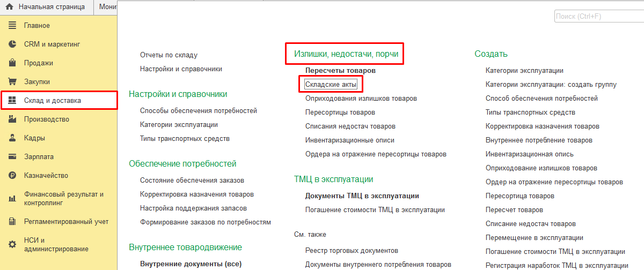Switch to the Начальная страница tab
The height and width of the screenshot is (270, 644).
(51, 7)
